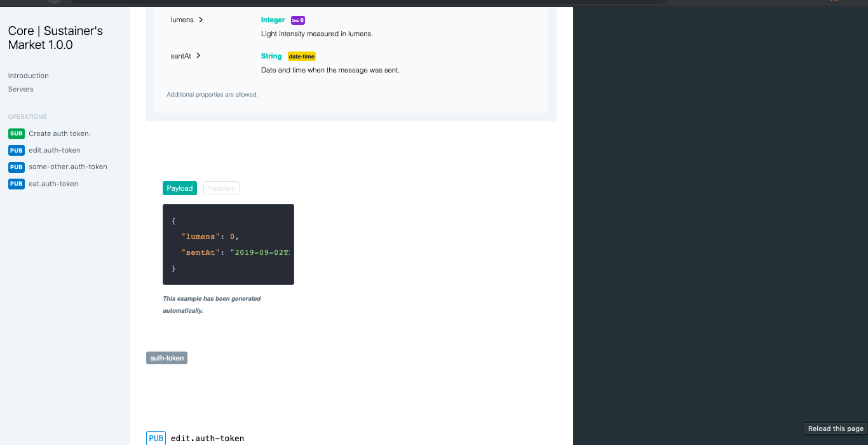This screenshot has width=868, height=445.
Task: Open the Introduction section
Action: click(28, 76)
